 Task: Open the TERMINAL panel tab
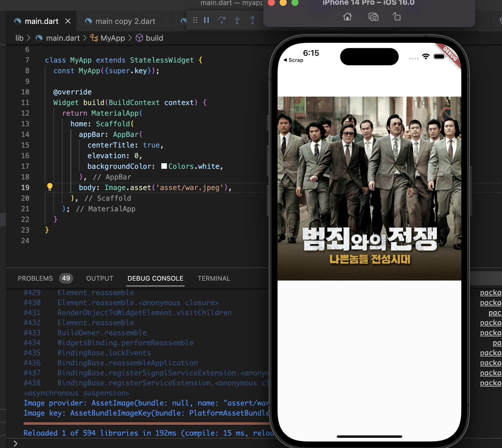[214, 278]
